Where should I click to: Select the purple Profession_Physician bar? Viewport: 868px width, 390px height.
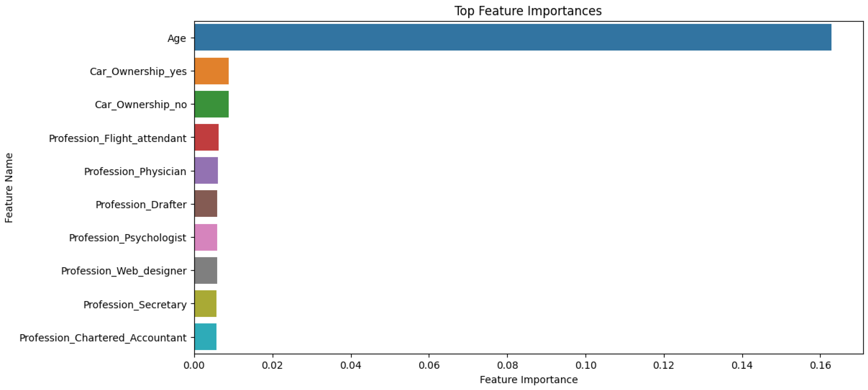pyautogui.click(x=206, y=171)
